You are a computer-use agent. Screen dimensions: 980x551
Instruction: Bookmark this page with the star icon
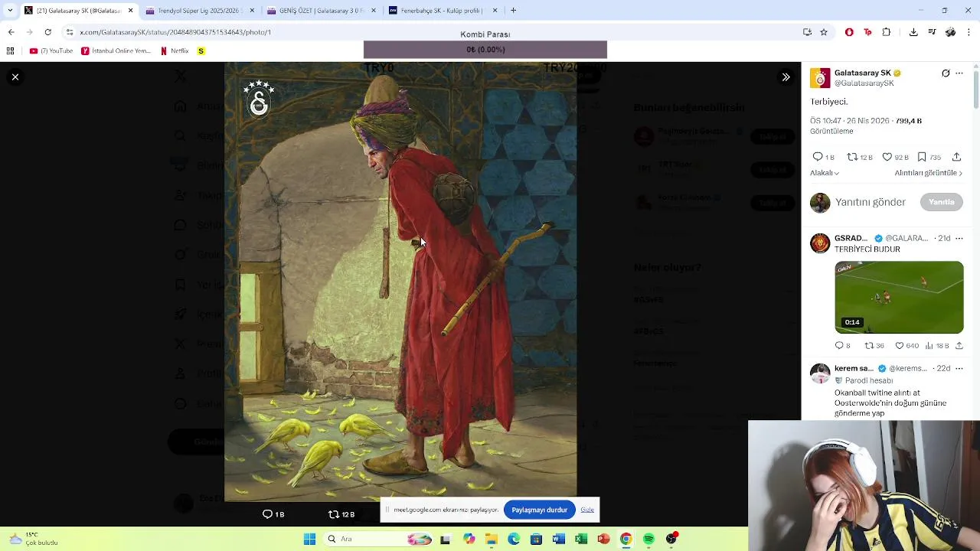pos(824,32)
